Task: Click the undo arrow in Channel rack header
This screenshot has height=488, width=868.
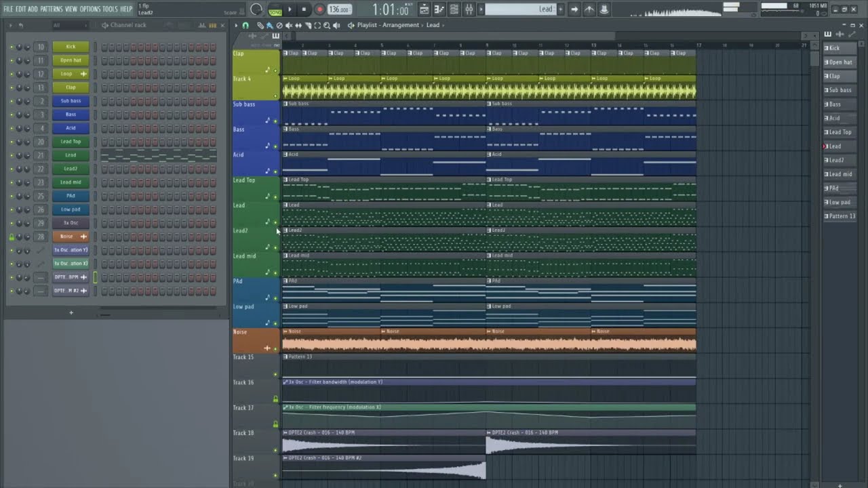Action: 21,25
